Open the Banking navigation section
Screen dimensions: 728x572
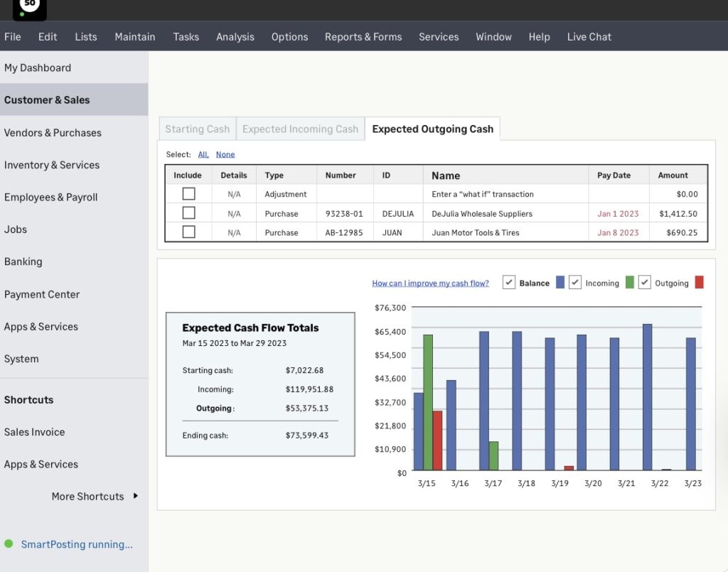pyautogui.click(x=23, y=261)
